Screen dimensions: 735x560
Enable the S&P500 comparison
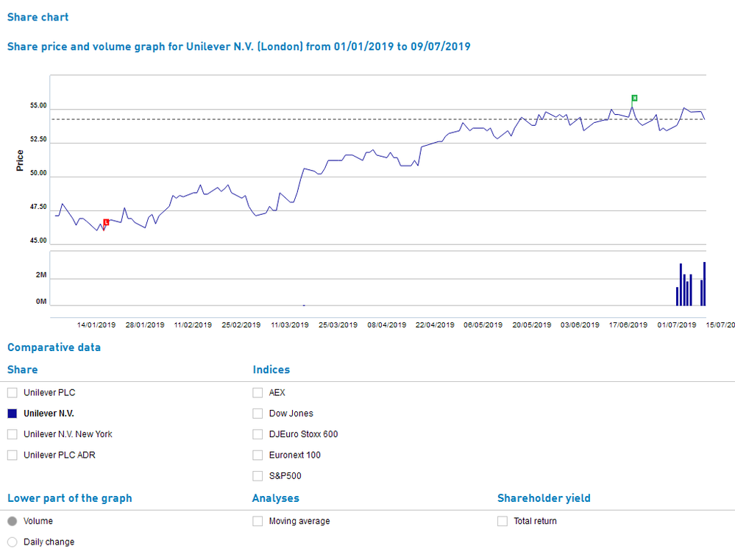(258, 475)
